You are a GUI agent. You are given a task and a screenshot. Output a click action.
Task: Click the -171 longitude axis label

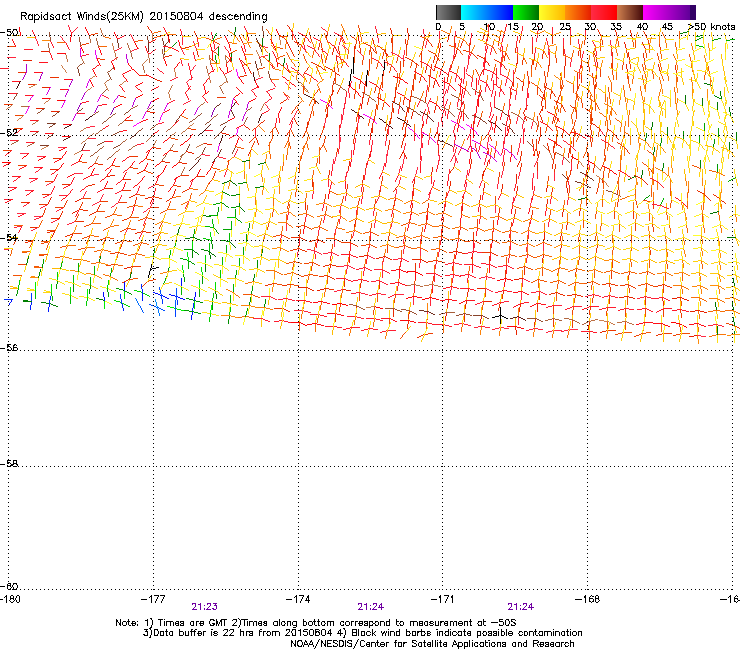[x=443, y=599]
